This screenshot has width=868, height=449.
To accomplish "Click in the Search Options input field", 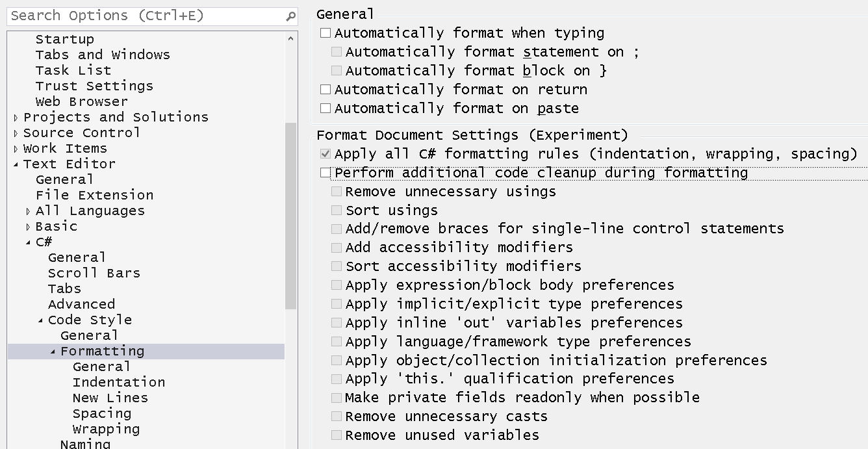I will tap(130, 14).
